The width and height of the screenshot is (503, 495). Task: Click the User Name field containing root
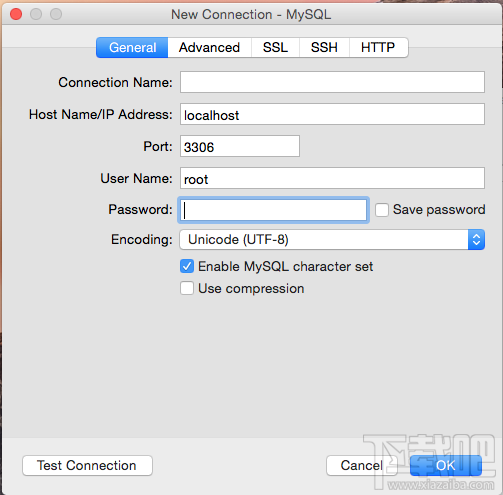click(x=332, y=178)
